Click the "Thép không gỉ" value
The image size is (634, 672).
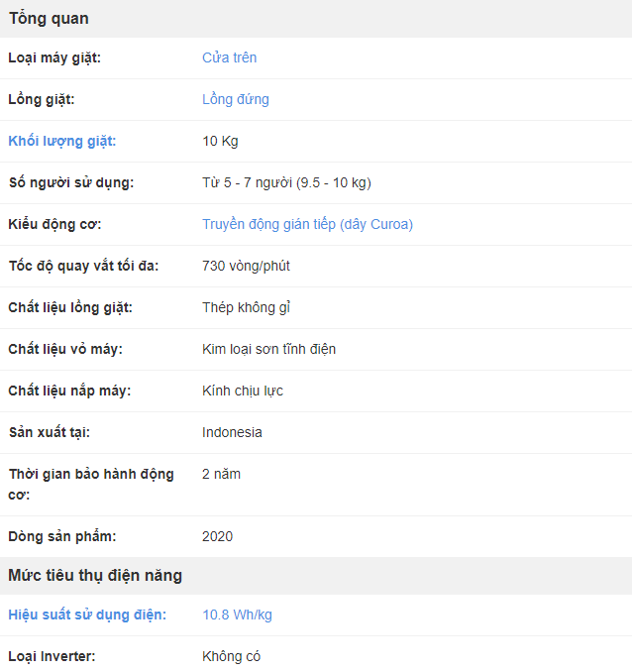pyautogui.click(x=246, y=307)
